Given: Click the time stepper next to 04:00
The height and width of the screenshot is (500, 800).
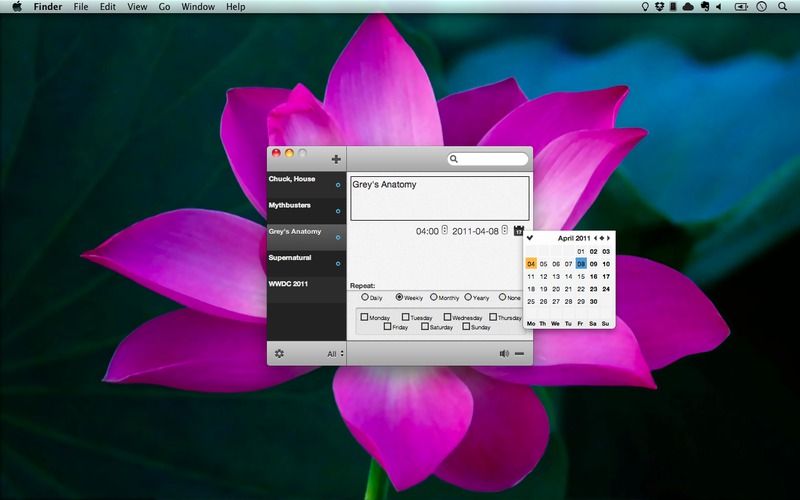Looking at the screenshot, I should point(444,231).
